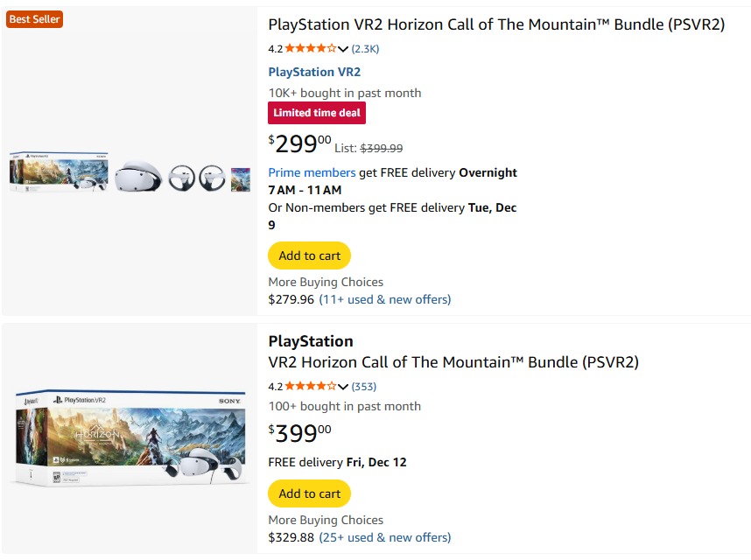The image size is (751, 560).
Task: Open the Prime members delivery link
Action: point(312,172)
